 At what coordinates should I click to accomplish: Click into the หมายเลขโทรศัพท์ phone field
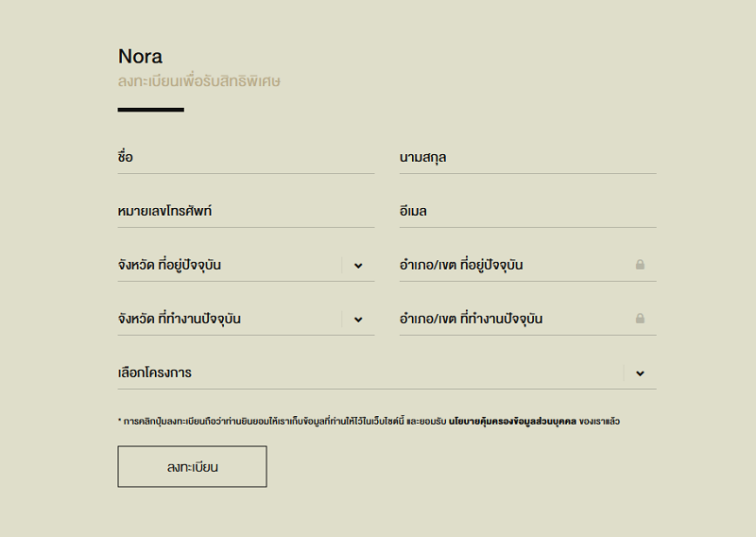pyautogui.click(x=246, y=212)
